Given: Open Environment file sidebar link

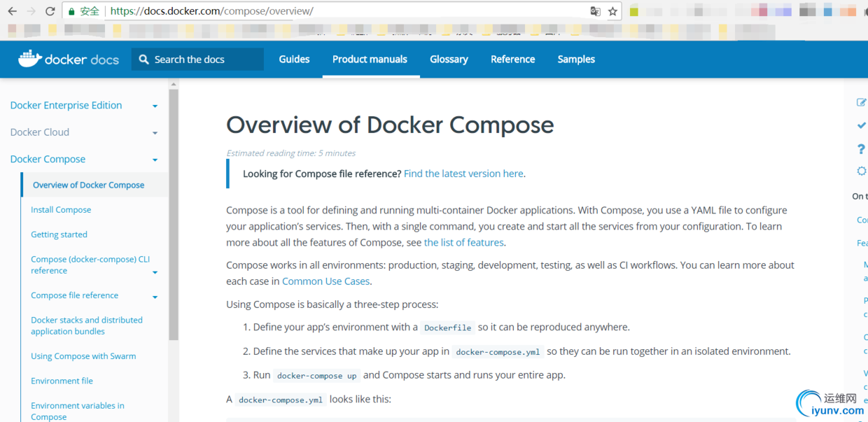Looking at the screenshot, I should pos(62,381).
